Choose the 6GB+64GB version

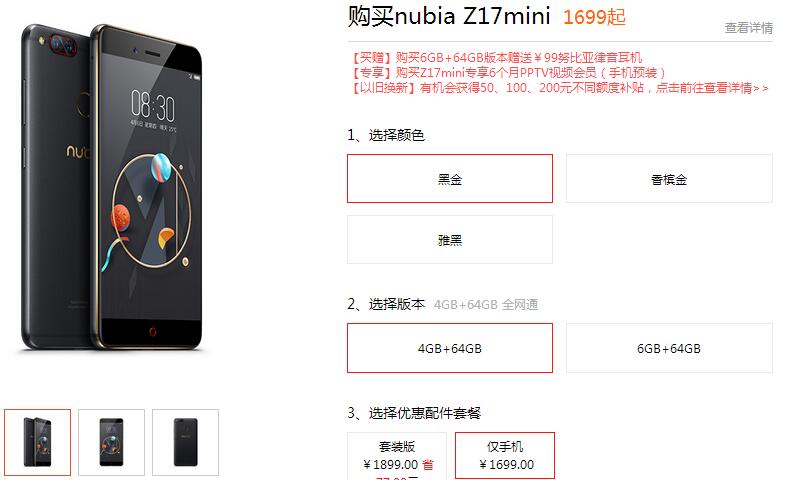coord(669,348)
